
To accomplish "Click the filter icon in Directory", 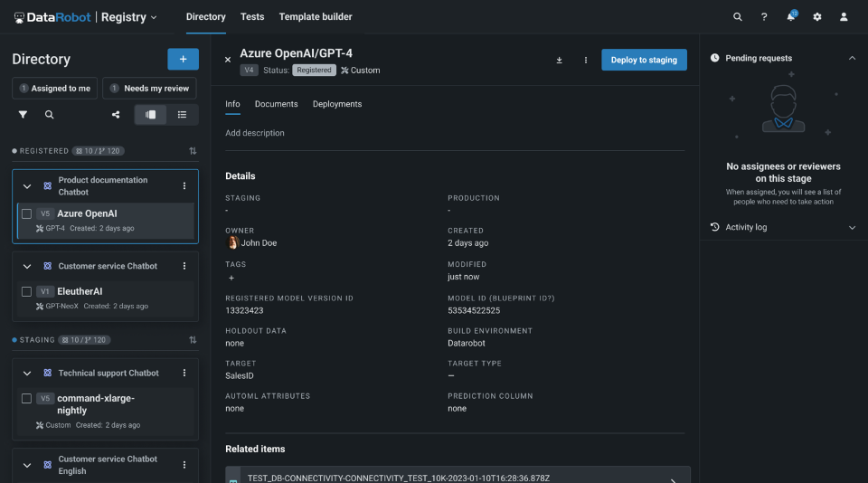I will pos(23,115).
